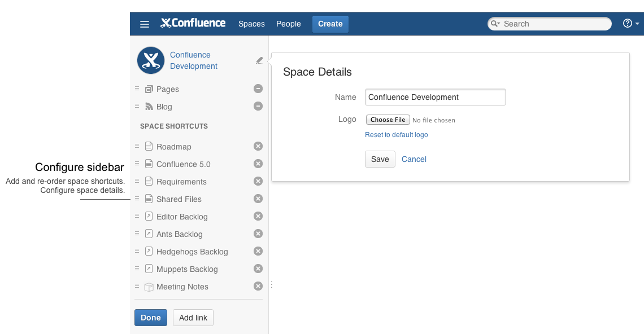Focus the Search field

550,24
